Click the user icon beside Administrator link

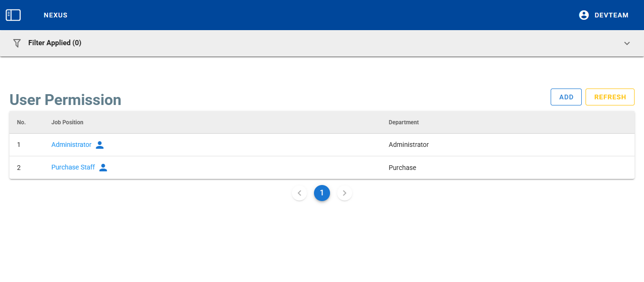[99, 145]
